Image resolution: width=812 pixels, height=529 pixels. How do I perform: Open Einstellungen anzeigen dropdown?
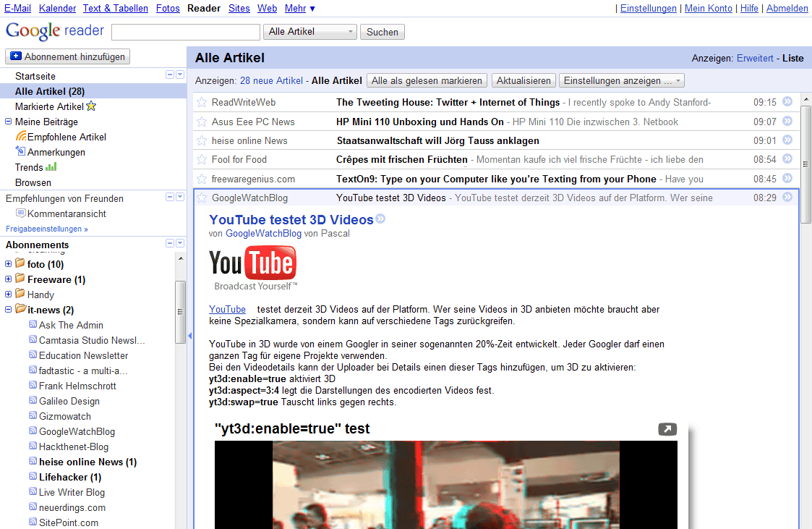pyautogui.click(x=623, y=81)
